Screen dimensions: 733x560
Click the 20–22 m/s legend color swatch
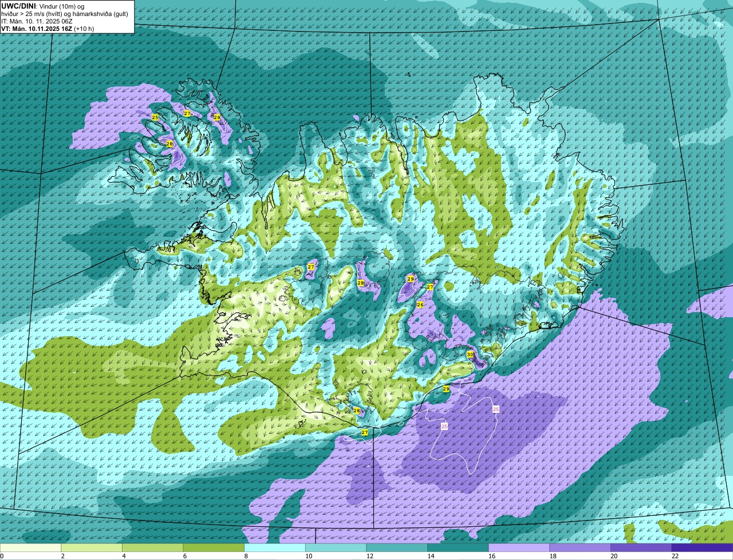click(x=641, y=547)
